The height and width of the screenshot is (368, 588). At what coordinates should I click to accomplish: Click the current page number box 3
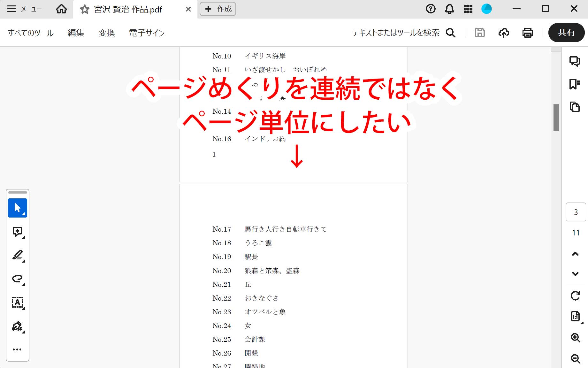pyautogui.click(x=576, y=212)
